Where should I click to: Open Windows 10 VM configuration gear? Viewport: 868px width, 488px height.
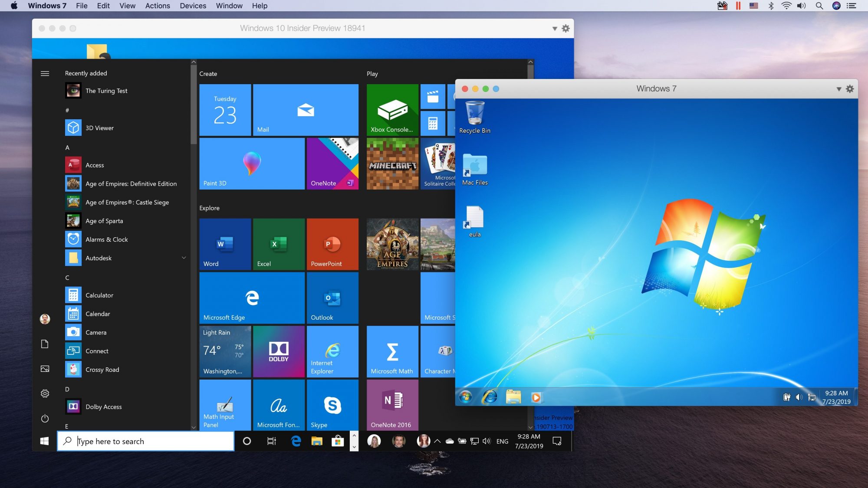tap(566, 28)
